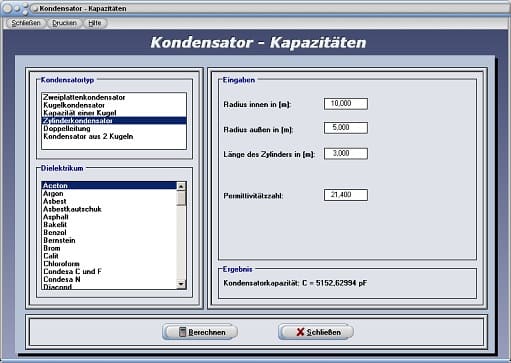Select Bernstein in the list
Viewport: 511px width, 363px height.
tap(109, 240)
